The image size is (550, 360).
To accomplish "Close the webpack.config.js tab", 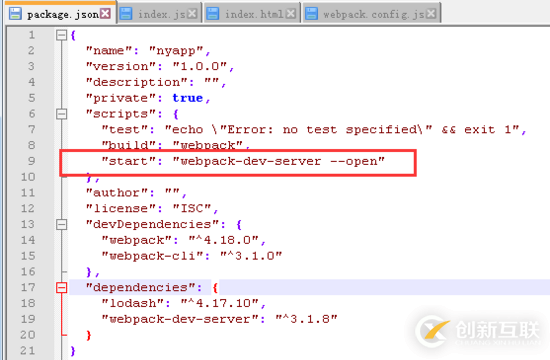I will click(431, 14).
